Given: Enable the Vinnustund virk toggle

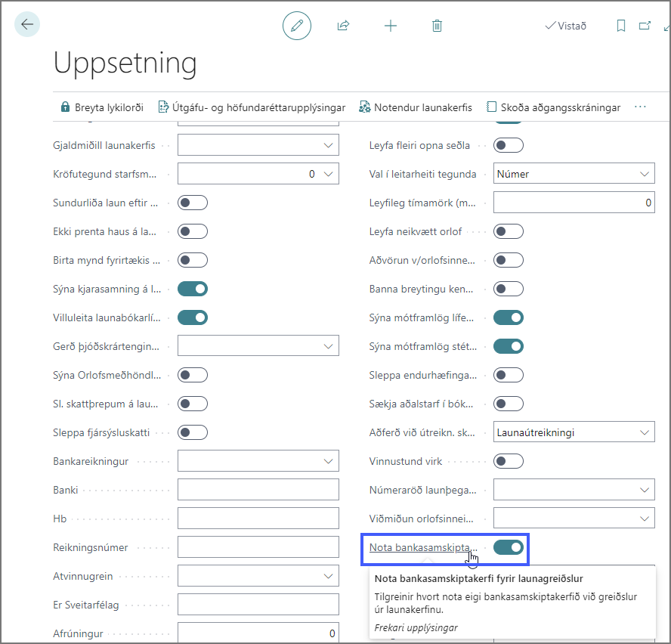Looking at the screenshot, I should coord(508,461).
